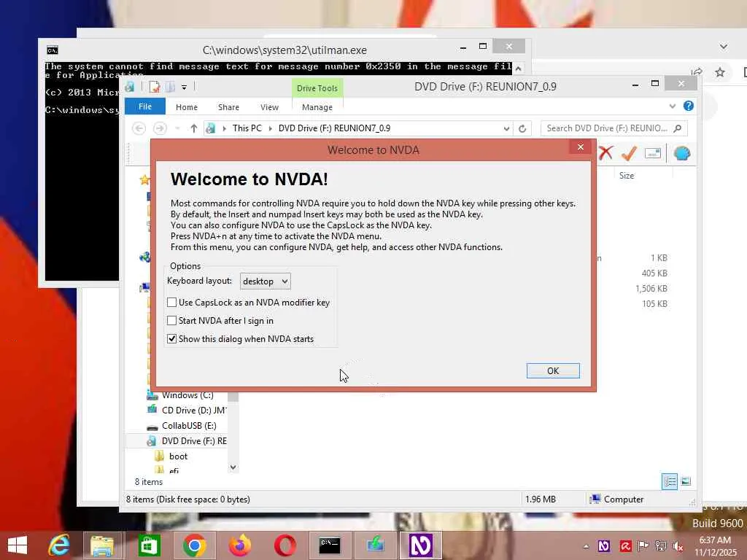The height and width of the screenshot is (560, 747).
Task: Open Explorer Help question mark icon
Action: (689, 106)
